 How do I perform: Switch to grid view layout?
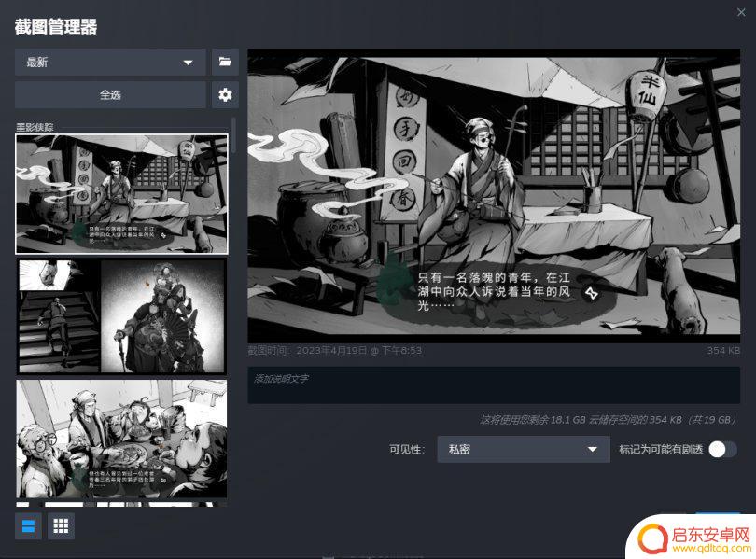[61, 525]
